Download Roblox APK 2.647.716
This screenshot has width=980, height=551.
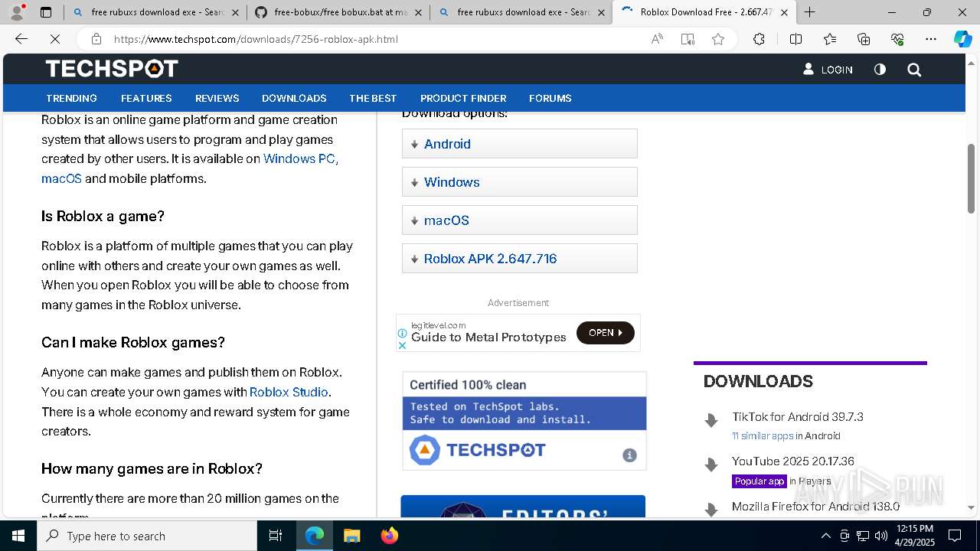coord(520,259)
